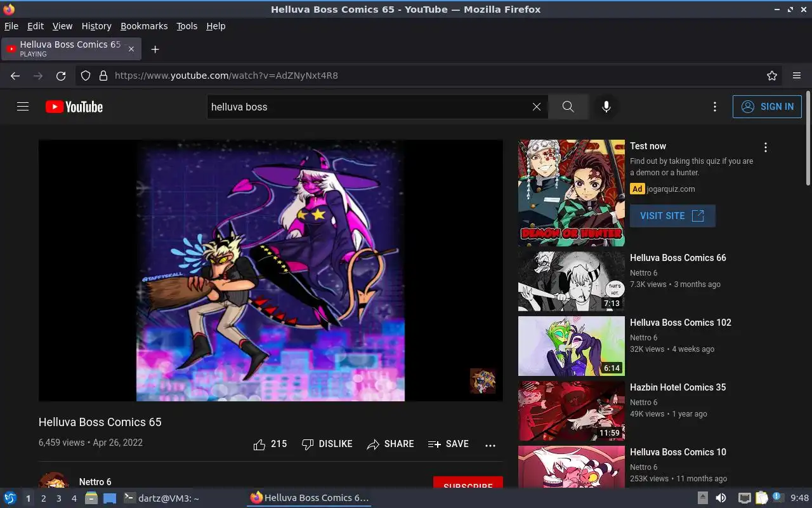Screen dimensions: 812x508
Task: Open the YouTube hamburger guide menu
Action: (x=23, y=107)
